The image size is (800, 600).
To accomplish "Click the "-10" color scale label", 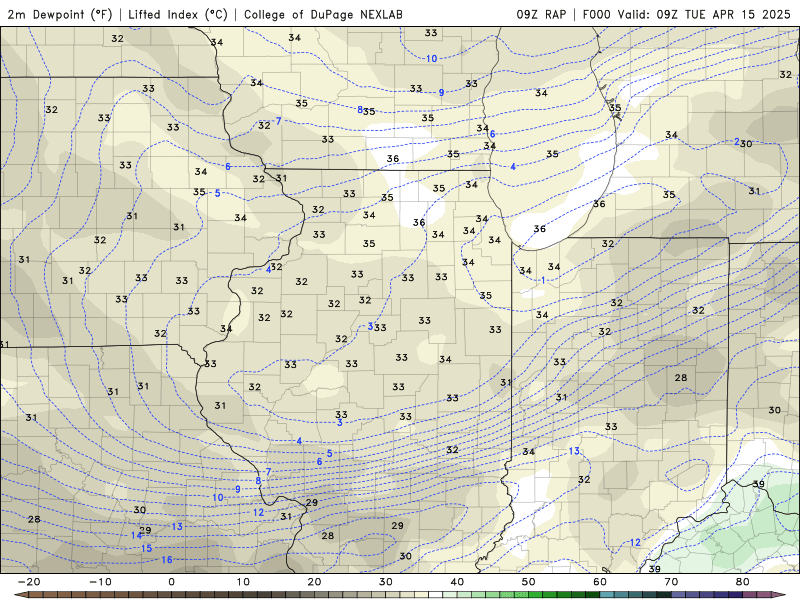I will [x=100, y=582].
